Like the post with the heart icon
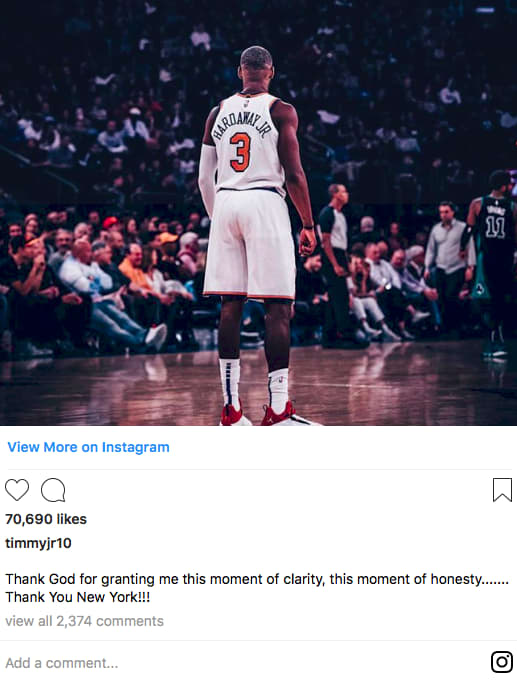Image resolution: width=517 pixels, height=682 pixels. pos(17,490)
